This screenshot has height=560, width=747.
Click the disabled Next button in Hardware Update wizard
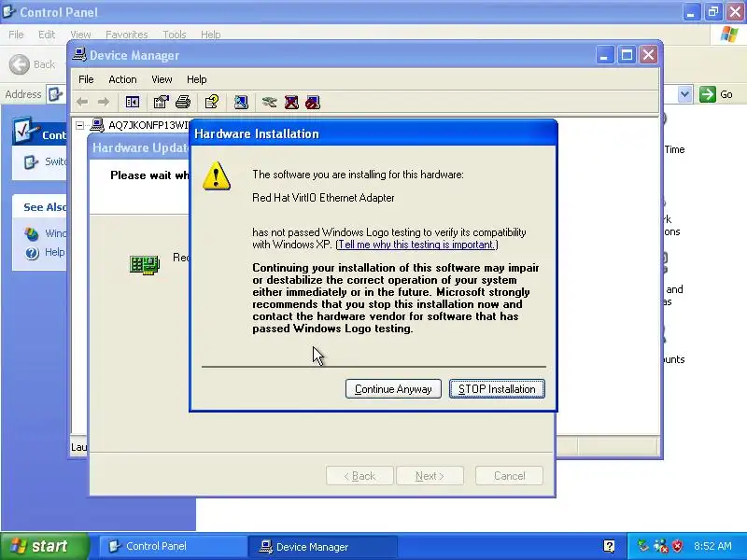click(430, 476)
